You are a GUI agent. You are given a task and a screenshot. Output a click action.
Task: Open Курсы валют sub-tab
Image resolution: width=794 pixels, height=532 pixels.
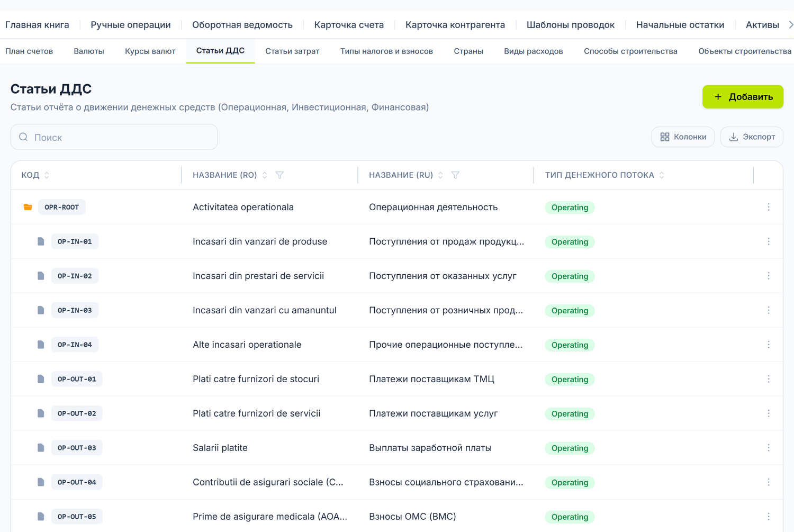point(150,51)
